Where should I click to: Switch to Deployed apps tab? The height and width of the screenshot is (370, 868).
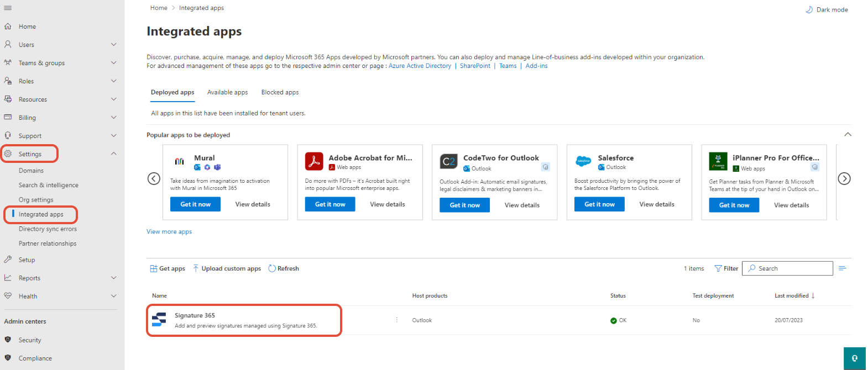point(172,92)
